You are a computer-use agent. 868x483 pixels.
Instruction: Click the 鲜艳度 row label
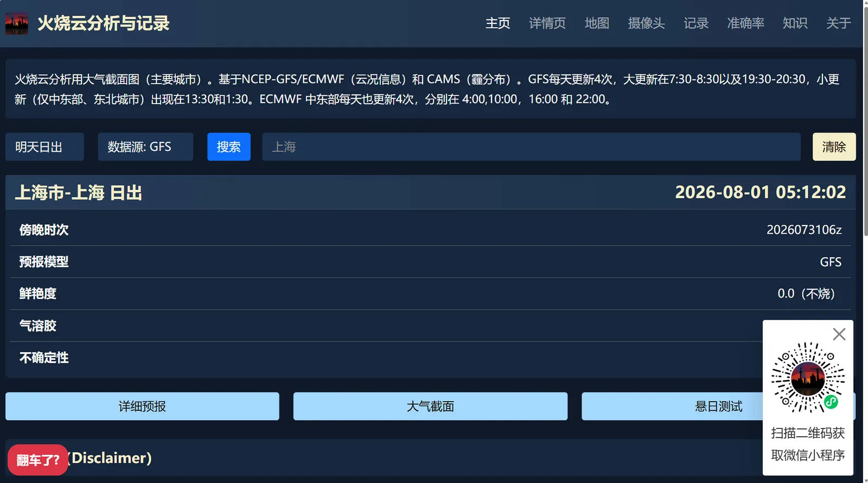point(38,294)
